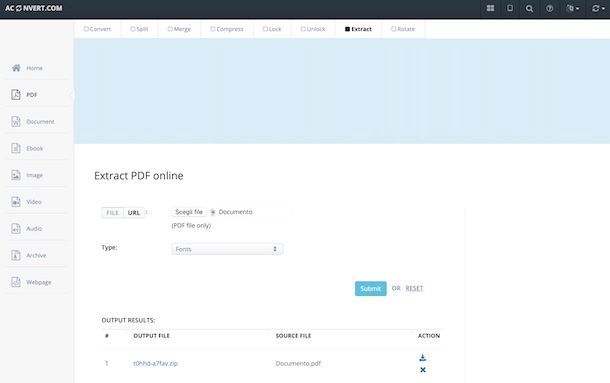Open the Ebook converter in sidebar
610x383 pixels.
pyautogui.click(x=27, y=148)
